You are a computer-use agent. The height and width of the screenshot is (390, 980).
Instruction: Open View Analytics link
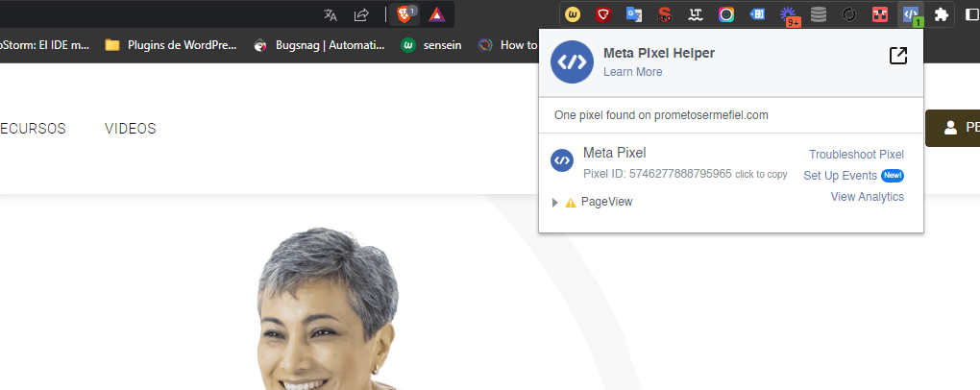coord(867,197)
